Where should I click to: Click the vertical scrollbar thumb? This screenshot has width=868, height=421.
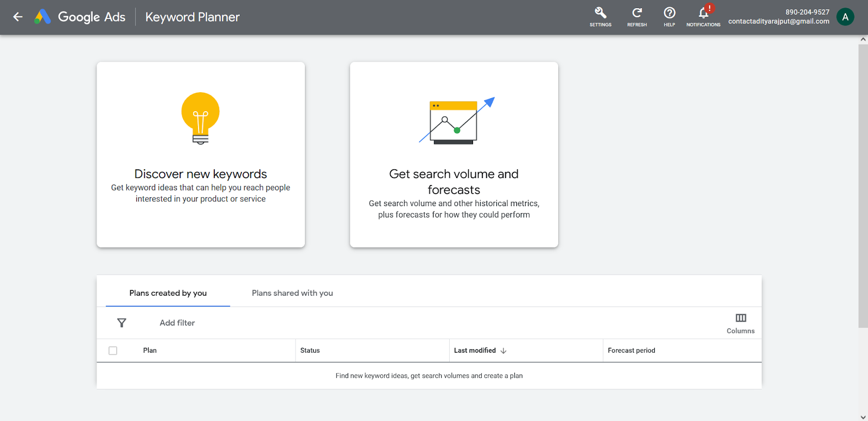pos(863,184)
